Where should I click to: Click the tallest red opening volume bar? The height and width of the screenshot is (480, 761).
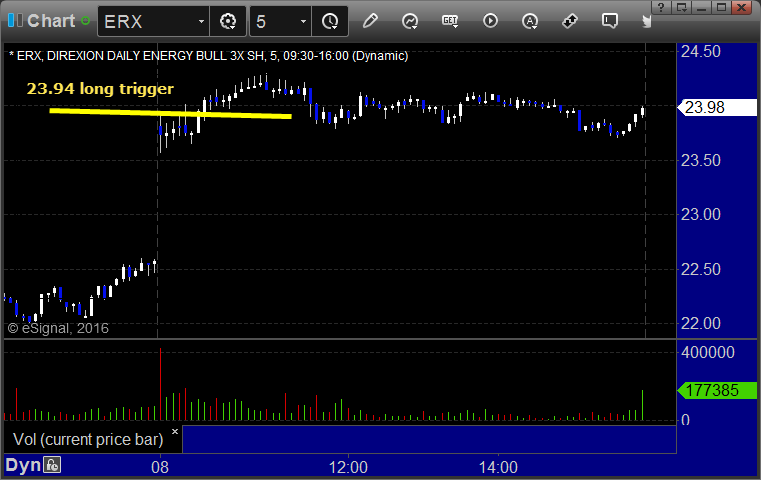point(161,384)
